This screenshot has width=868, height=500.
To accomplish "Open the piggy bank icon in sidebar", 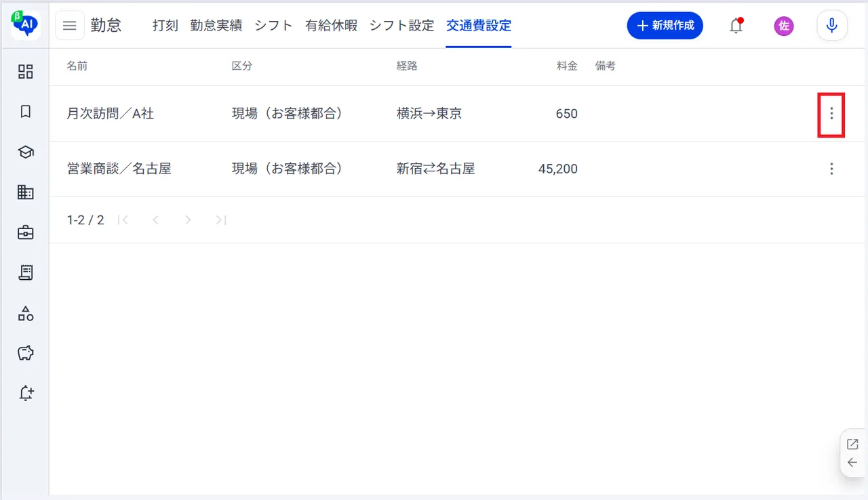I will point(26,353).
